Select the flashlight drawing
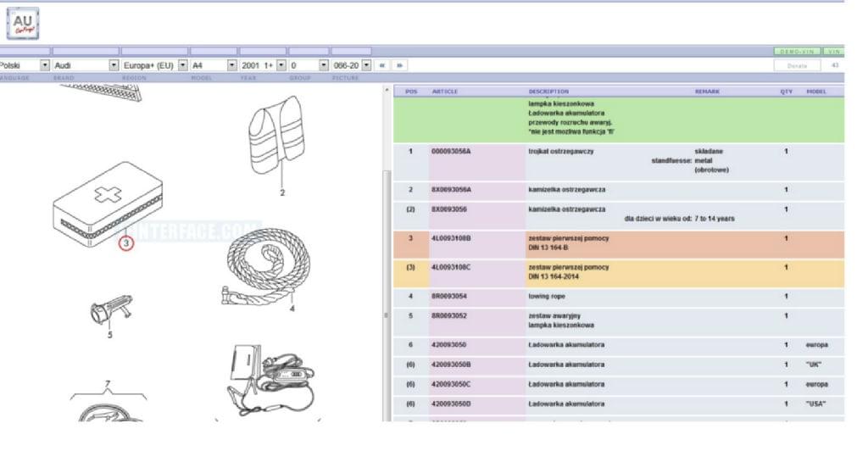 click(112, 310)
